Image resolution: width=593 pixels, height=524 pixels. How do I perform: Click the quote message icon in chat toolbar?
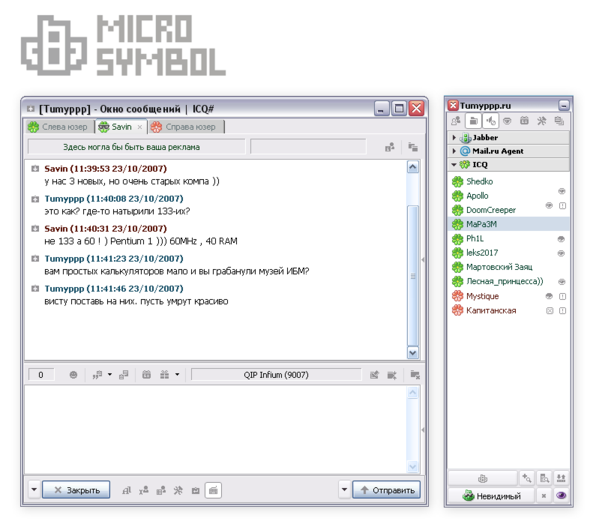pyautogui.click(x=97, y=375)
